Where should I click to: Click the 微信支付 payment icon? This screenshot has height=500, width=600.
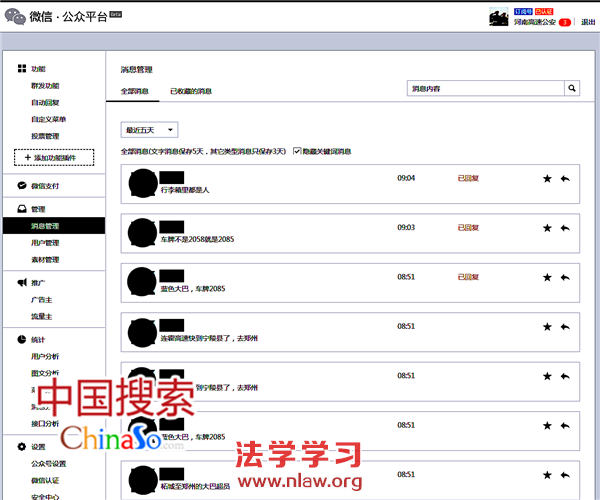22,186
